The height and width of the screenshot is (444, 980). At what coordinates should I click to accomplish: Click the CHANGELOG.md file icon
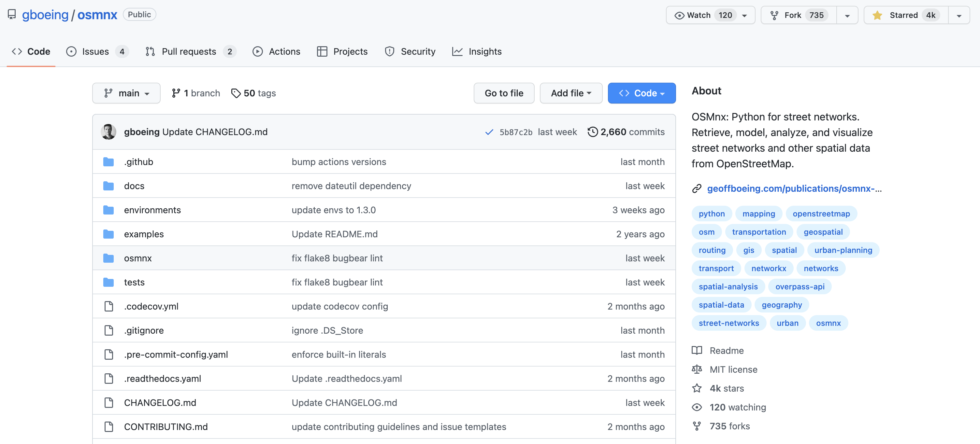pyautogui.click(x=109, y=403)
